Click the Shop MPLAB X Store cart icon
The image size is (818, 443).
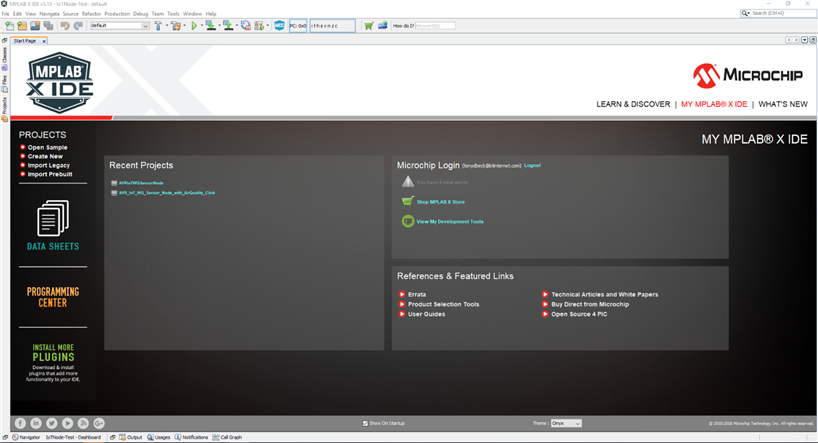click(408, 201)
